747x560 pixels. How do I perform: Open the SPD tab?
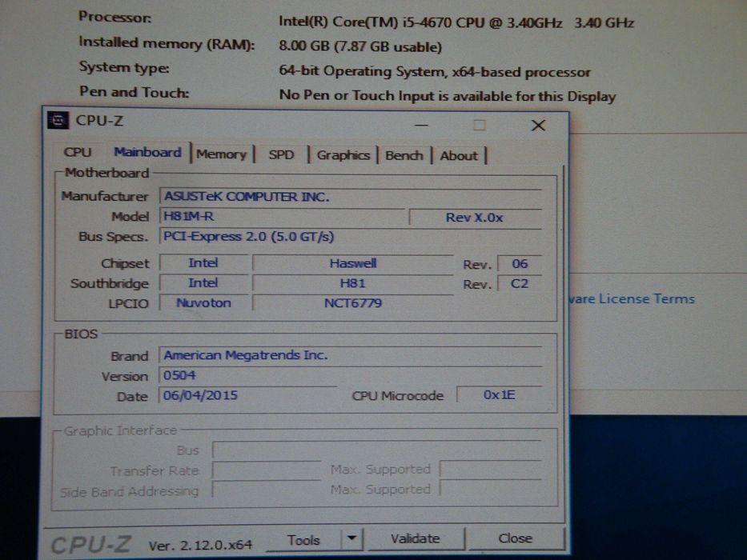coord(281,154)
